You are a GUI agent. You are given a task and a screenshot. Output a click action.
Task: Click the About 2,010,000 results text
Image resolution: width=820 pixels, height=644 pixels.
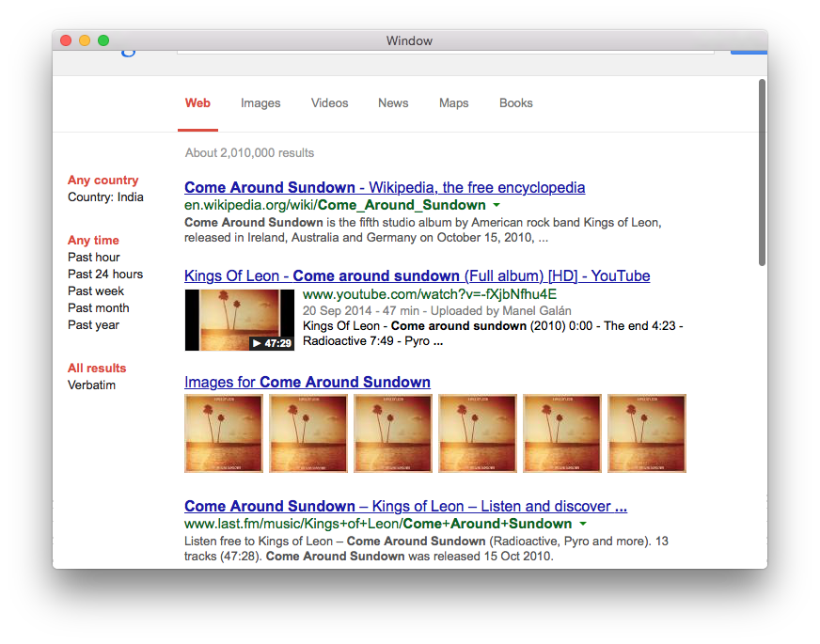coord(249,152)
